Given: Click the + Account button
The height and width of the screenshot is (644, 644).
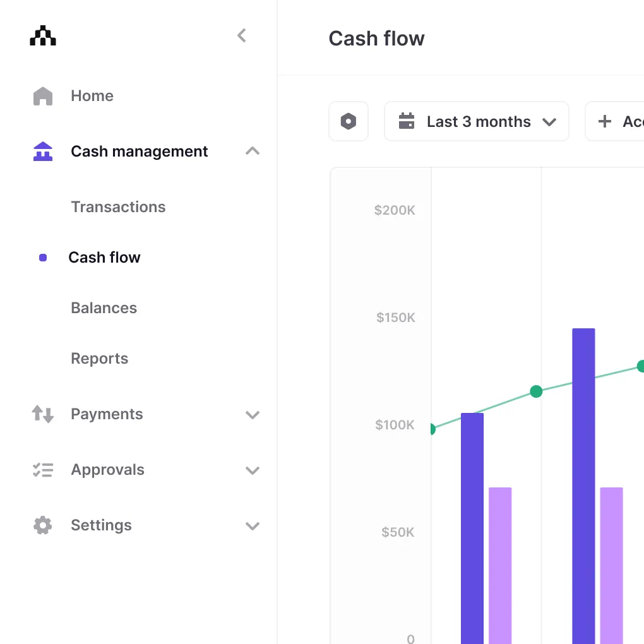Looking at the screenshot, I should click(x=622, y=121).
